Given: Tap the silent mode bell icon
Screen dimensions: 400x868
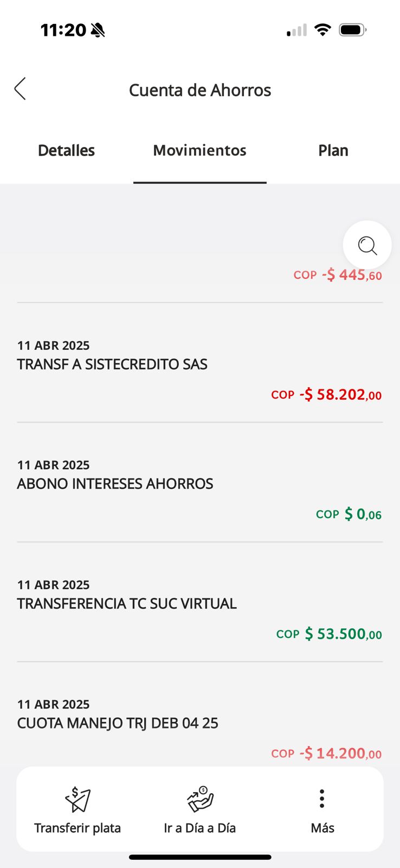Looking at the screenshot, I should click(98, 30).
